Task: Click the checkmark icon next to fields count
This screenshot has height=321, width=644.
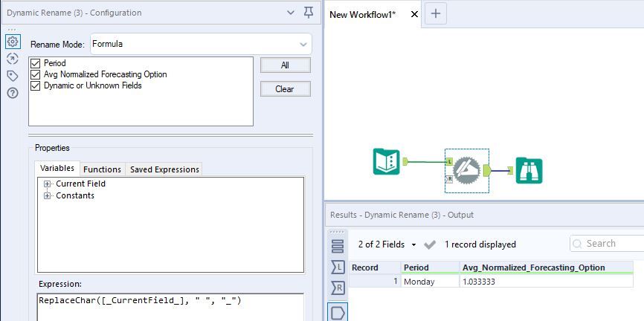Action: pyautogui.click(x=430, y=244)
